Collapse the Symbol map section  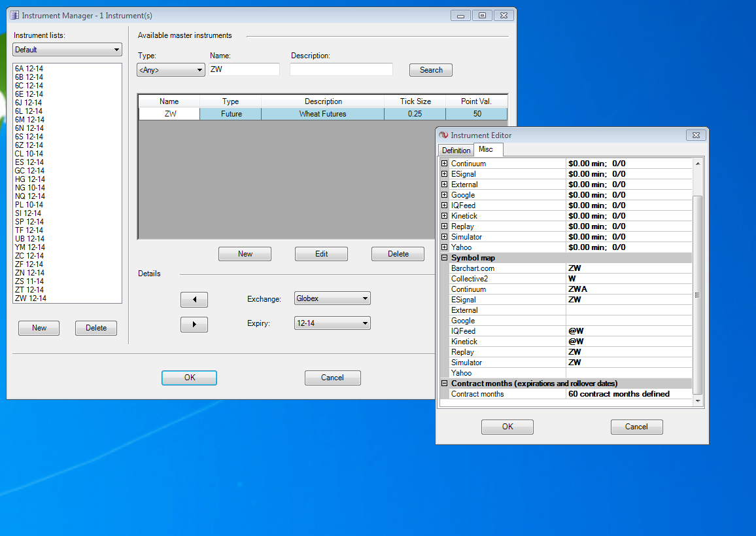445,258
